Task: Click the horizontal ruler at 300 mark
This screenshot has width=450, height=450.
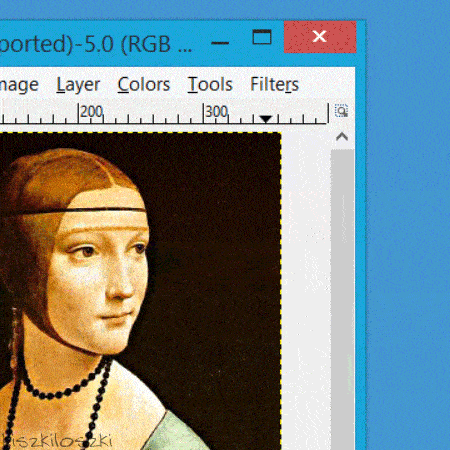Action: point(216,112)
